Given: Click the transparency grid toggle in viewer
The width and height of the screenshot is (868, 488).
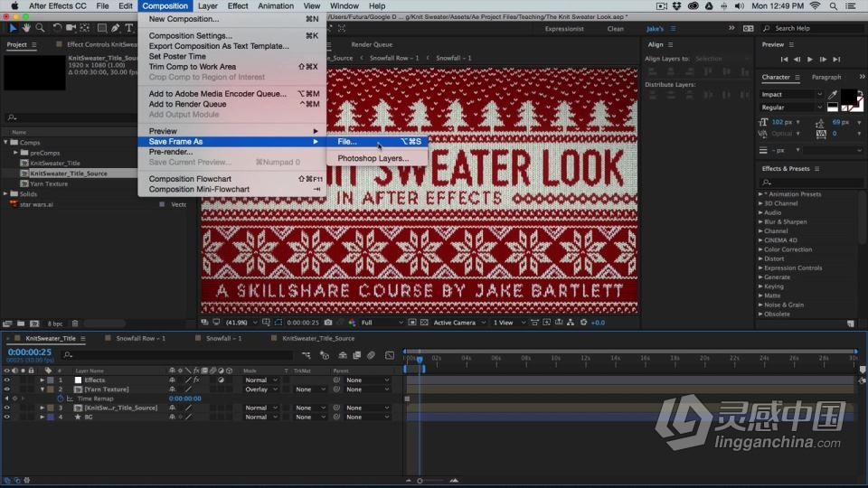Looking at the screenshot, I should point(424,322).
